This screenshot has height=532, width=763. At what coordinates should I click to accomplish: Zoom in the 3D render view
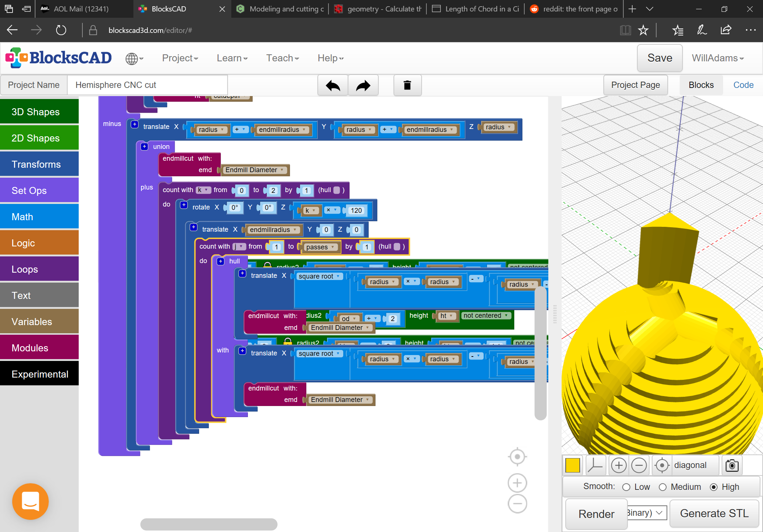click(619, 465)
